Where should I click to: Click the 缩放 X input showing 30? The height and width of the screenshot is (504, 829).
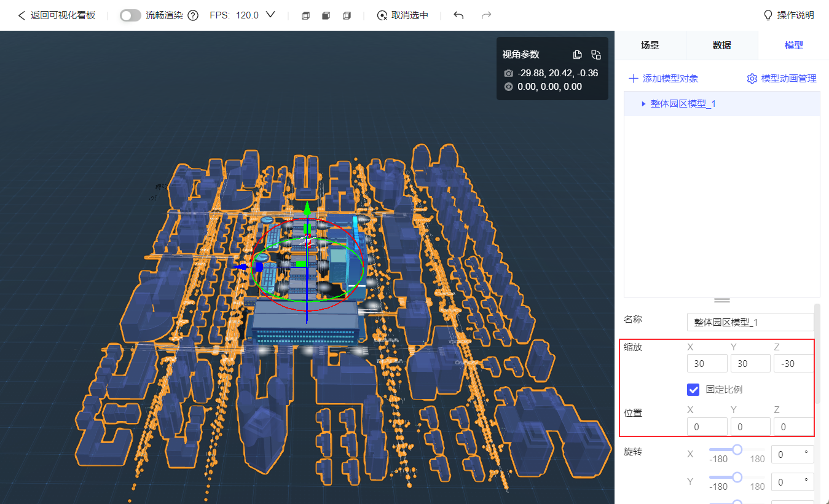coord(707,363)
